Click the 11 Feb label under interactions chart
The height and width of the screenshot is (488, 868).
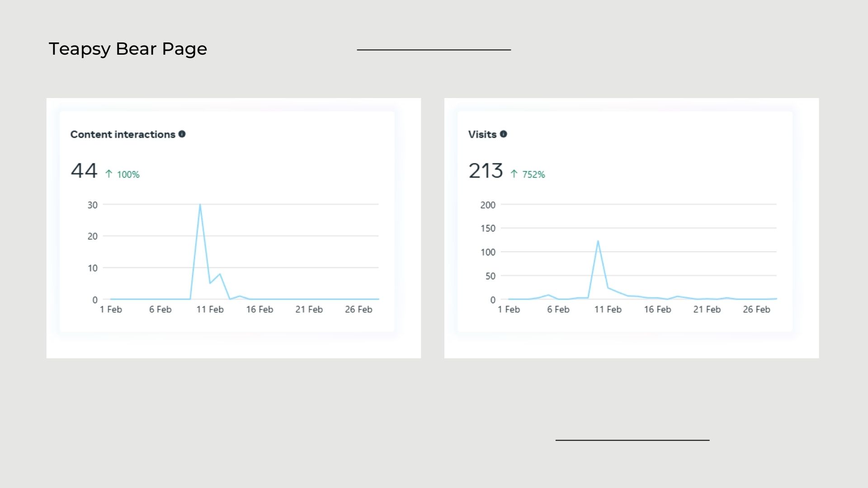click(x=210, y=310)
